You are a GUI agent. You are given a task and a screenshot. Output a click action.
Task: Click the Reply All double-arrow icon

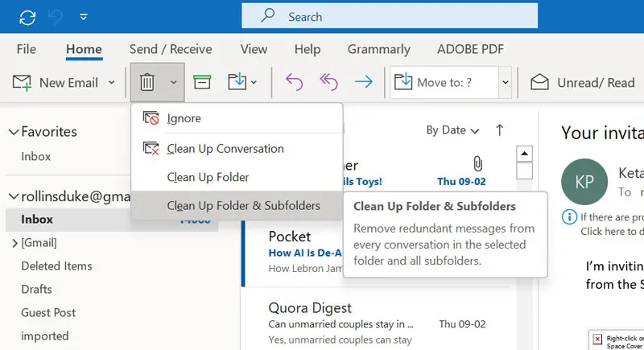[328, 82]
